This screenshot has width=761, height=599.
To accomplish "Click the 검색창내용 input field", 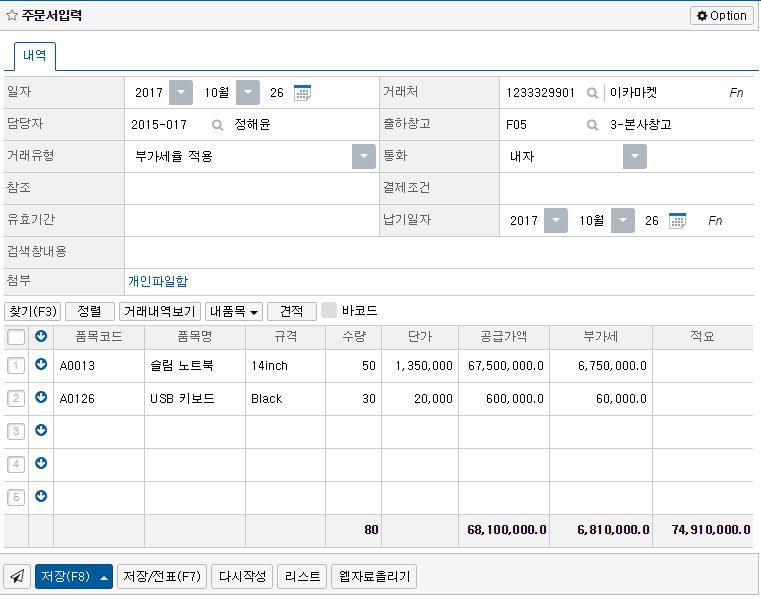I will coord(439,252).
